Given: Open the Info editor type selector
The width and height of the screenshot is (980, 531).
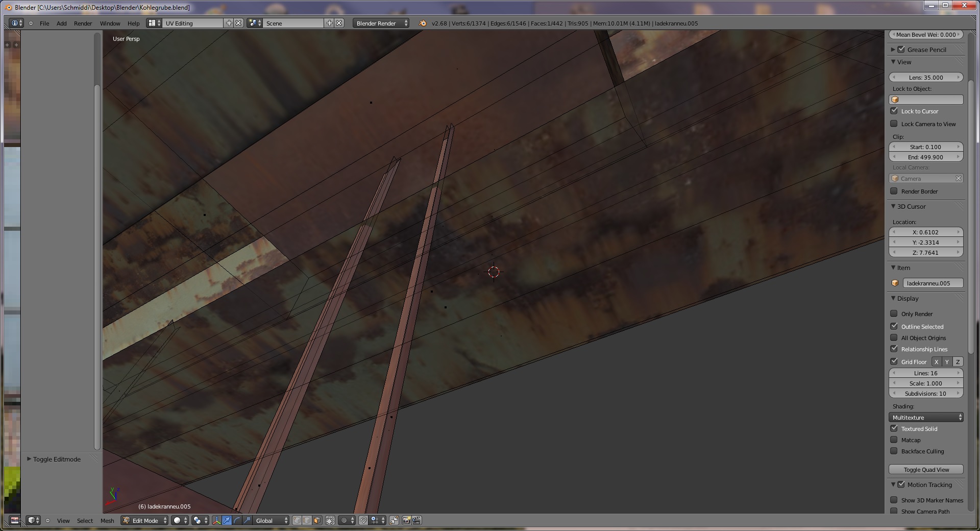Looking at the screenshot, I should tap(16, 23).
